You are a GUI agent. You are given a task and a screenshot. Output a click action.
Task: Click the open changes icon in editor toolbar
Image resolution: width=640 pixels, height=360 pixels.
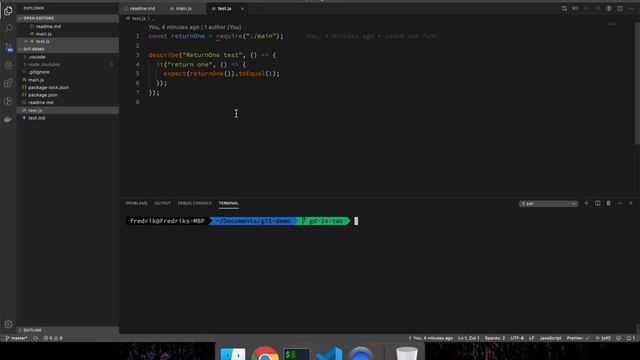point(564,8)
